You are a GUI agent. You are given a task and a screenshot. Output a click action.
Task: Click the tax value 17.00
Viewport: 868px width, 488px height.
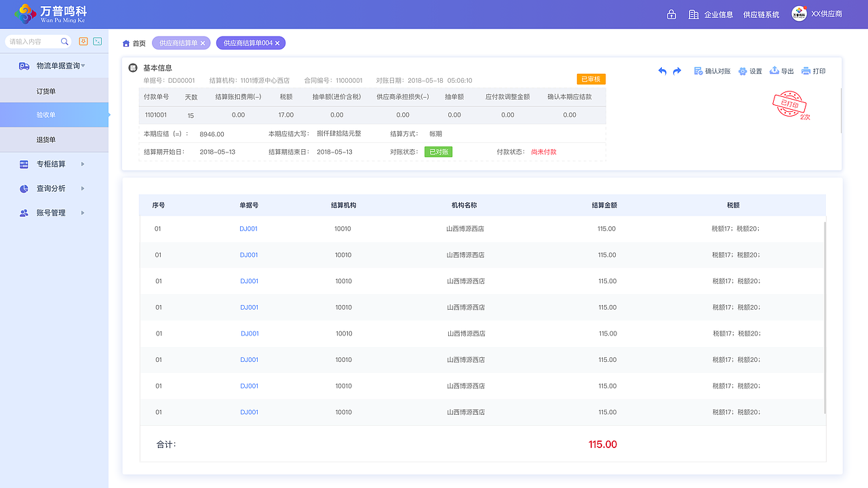tap(286, 115)
